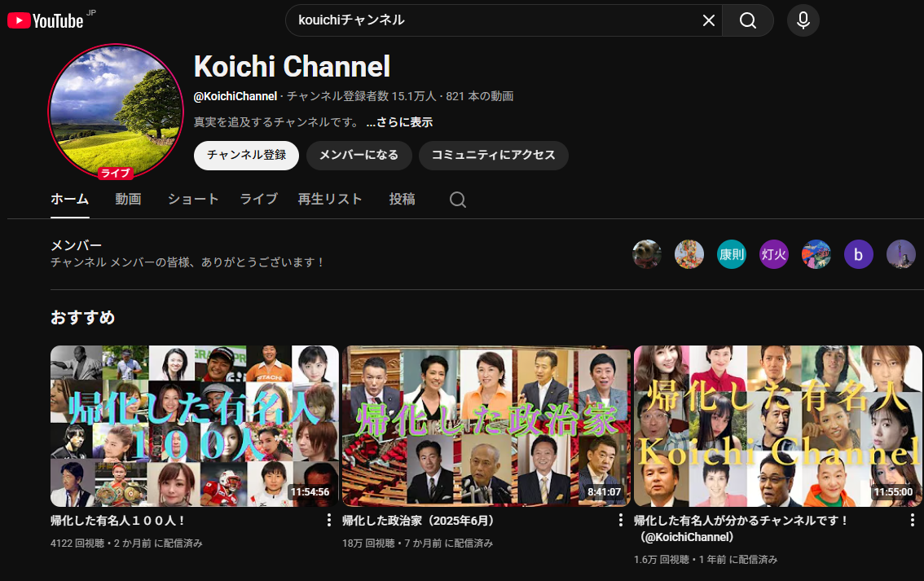
Task: Click the YouTube logo home icon
Action: point(46,20)
